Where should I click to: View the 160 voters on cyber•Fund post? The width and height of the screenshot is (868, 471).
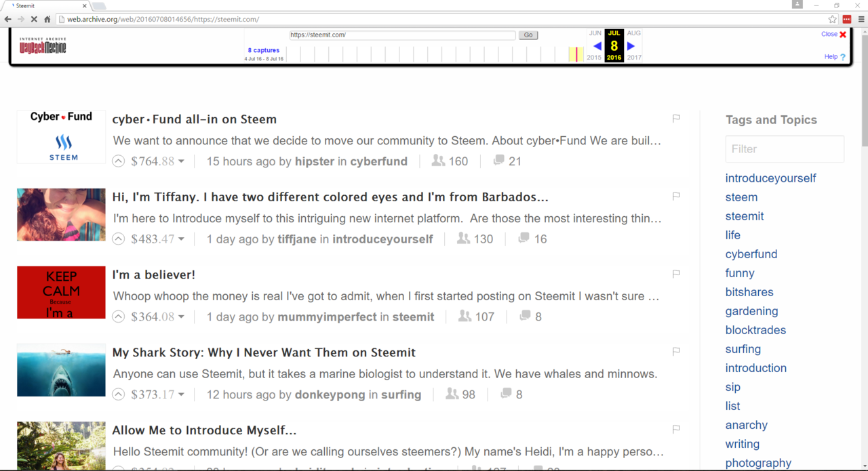coord(450,161)
